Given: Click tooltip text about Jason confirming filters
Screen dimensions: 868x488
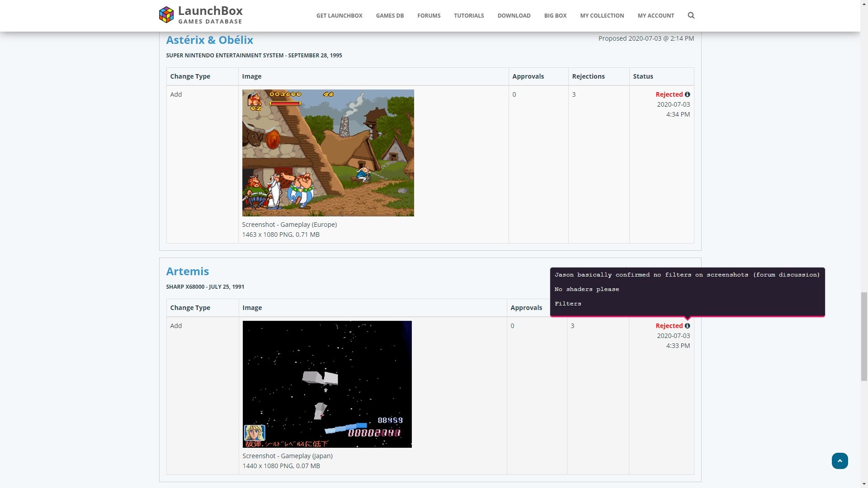Looking at the screenshot, I should 687,275.
